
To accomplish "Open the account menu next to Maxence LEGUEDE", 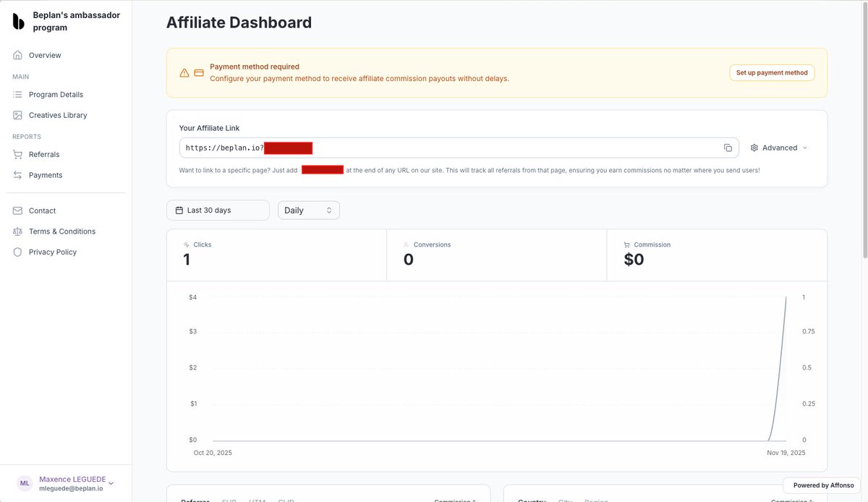I will (110, 482).
